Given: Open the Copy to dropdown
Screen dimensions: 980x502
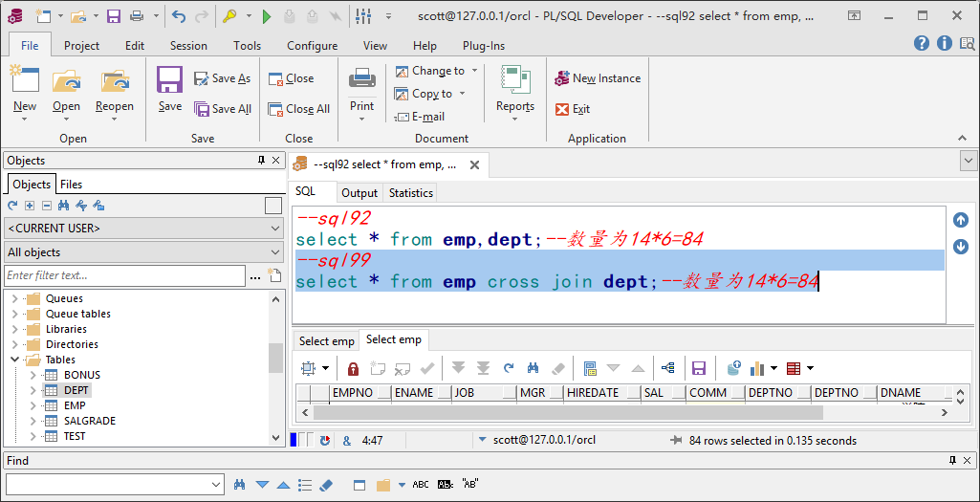Looking at the screenshot, I should (x=463, y=94).
